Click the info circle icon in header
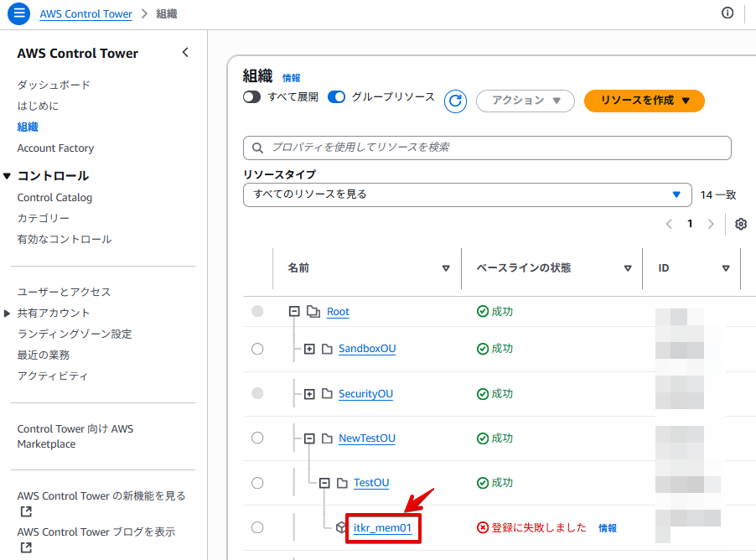The width and height of the screenshot is (756, 560). point(727,13)
